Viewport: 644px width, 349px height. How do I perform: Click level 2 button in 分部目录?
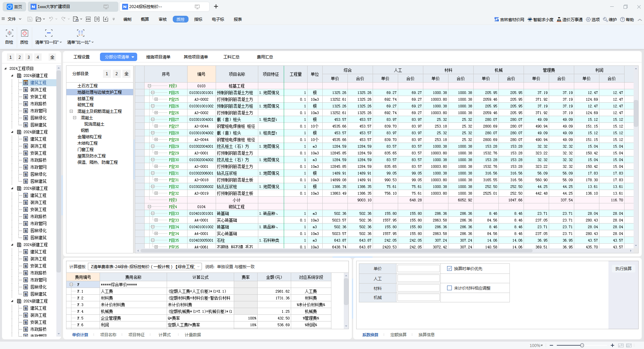(116, 74)
